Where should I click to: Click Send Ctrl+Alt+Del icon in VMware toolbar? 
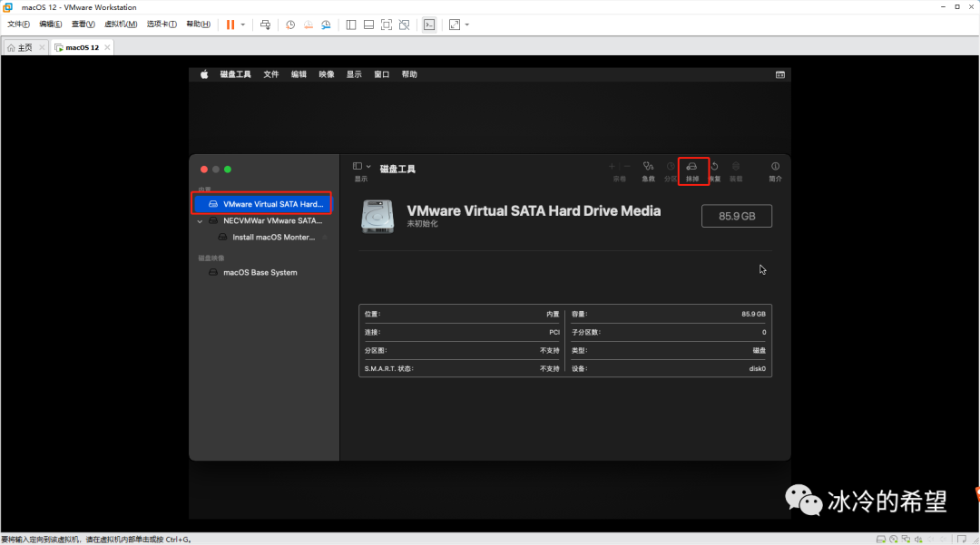point(265,25)
